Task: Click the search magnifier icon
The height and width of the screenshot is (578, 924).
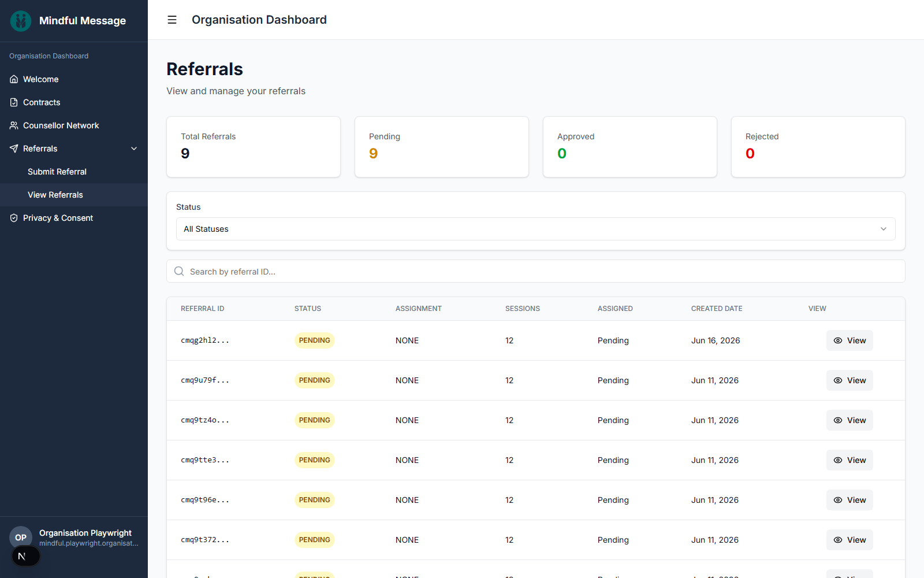Action: tap(179, 271)
